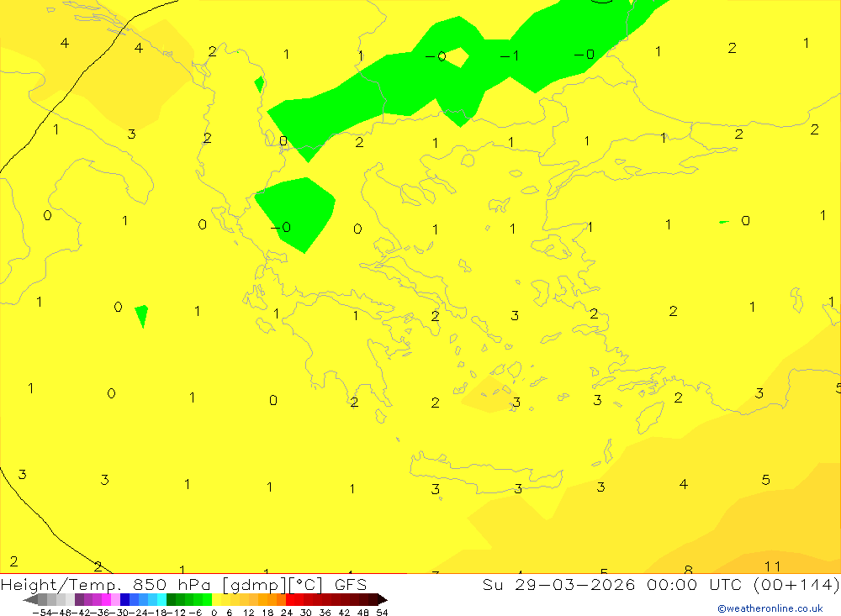The width and height of the screenshot is (841, 616).
Task: Click the legend label 54
Action: [382, 613]
